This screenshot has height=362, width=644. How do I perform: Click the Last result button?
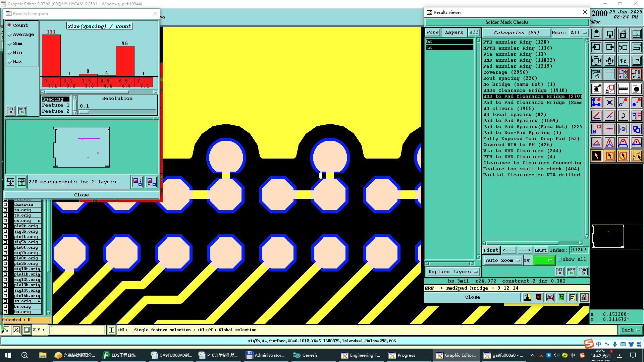[x=540, y=250]
